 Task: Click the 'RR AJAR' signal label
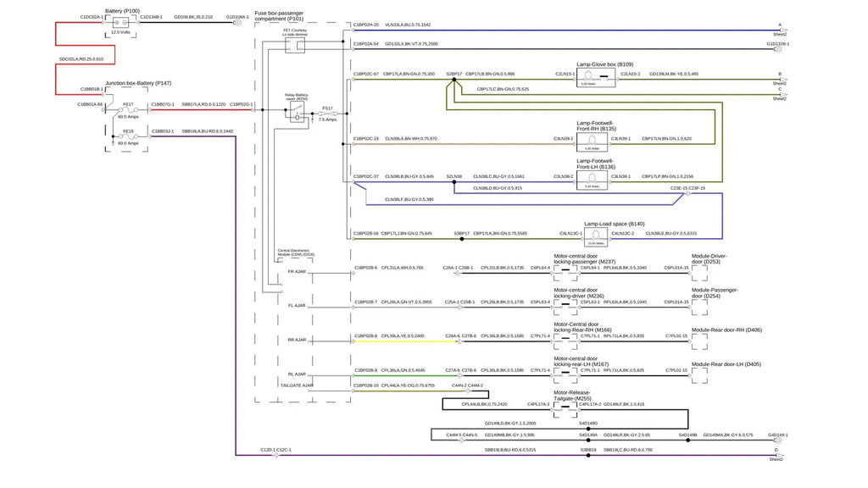(x=297, y=340)
